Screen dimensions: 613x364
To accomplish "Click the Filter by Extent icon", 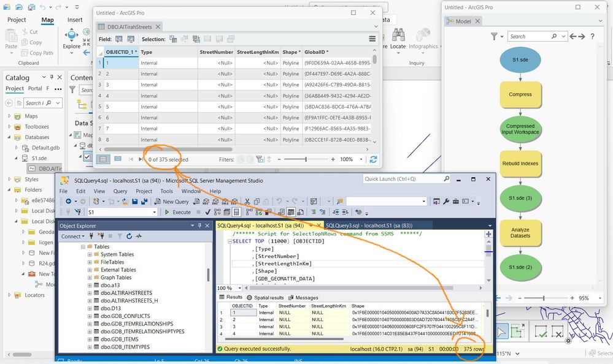I will [260, 159].
